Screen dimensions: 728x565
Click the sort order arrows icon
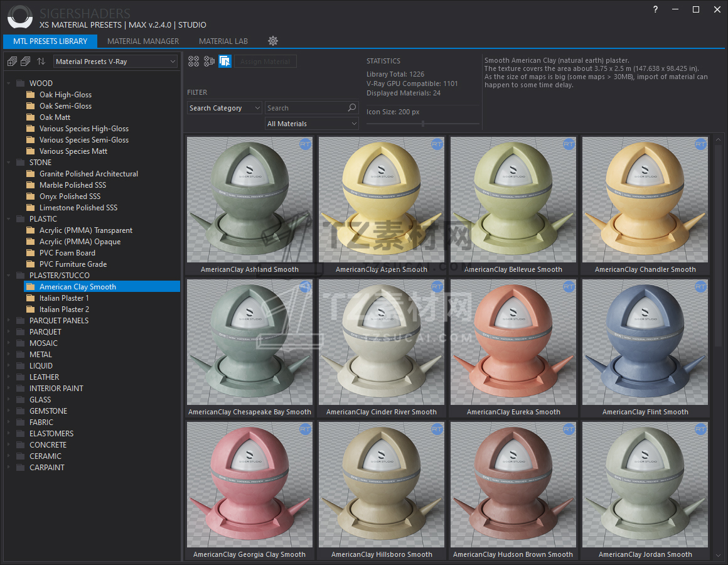[41, 62]
